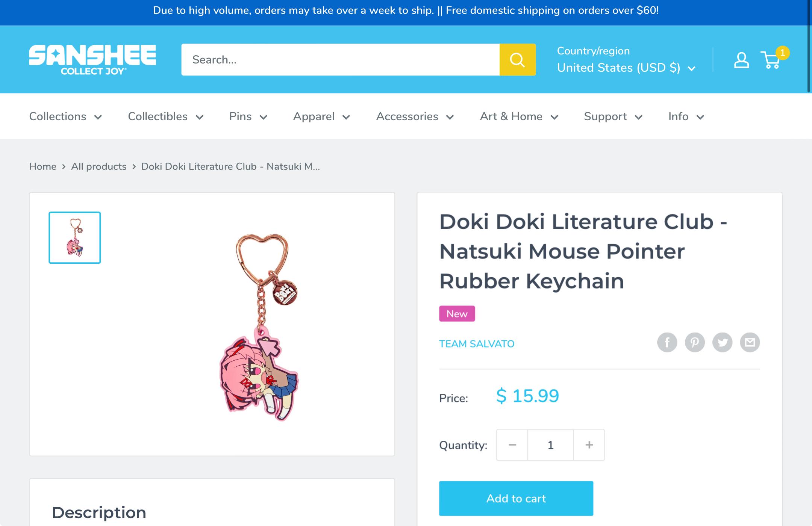Open the Accessories navigation menu
Image resolution: width=812 pixels, height=526 pixels.
[408, 116]
